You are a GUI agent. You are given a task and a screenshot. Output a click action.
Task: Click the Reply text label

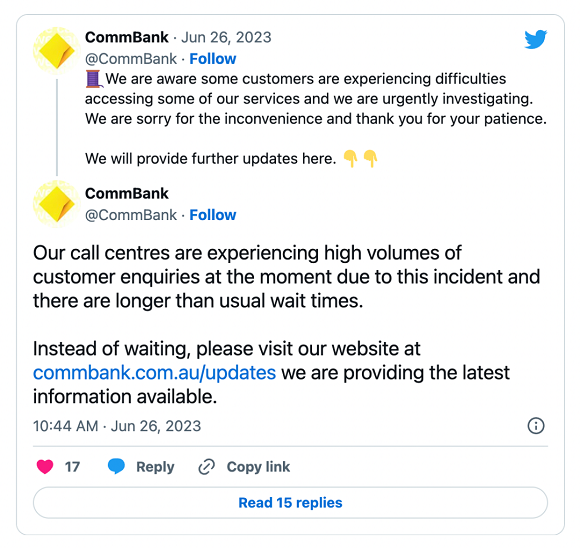(155, 467)
